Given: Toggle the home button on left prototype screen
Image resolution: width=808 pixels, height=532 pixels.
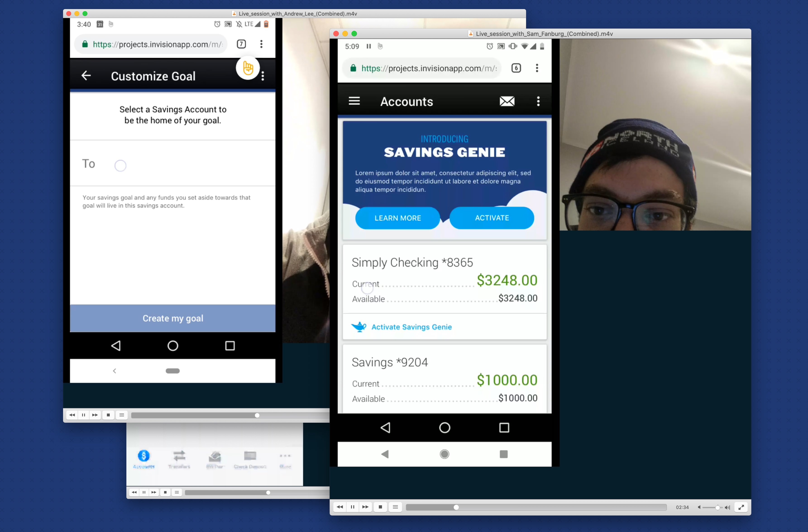Looking at the screenshot, I should coord(173,345).
